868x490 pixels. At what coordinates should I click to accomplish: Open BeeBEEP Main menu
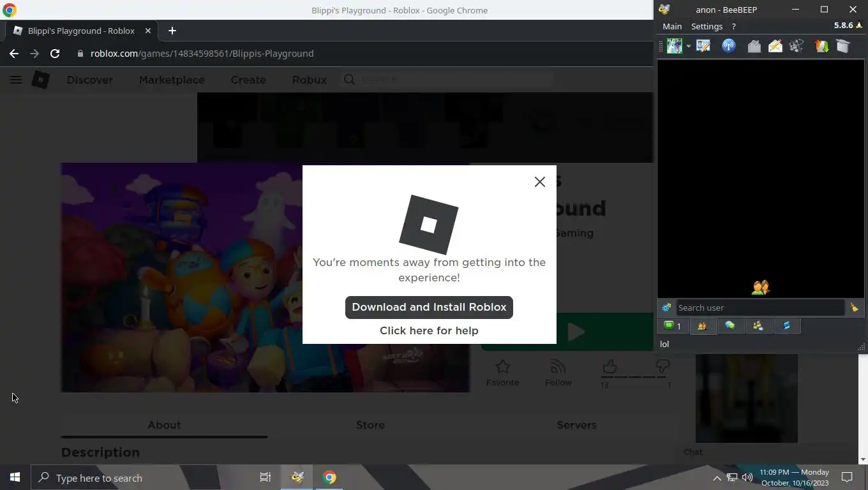point(672,26)
